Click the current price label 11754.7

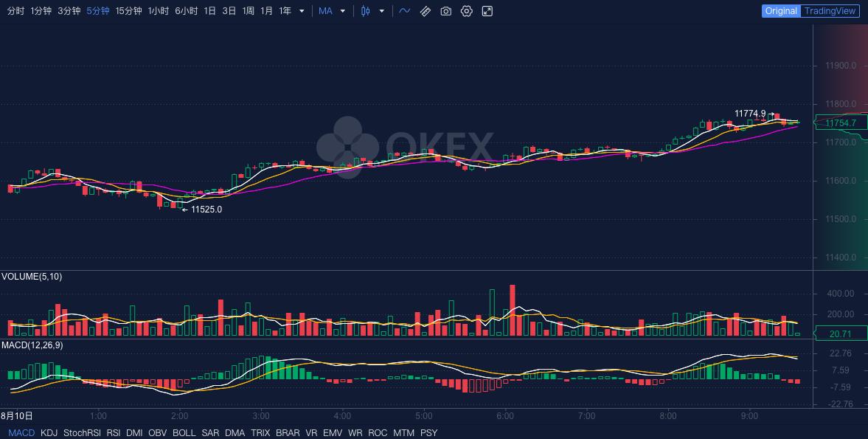(x=841, y=123)
